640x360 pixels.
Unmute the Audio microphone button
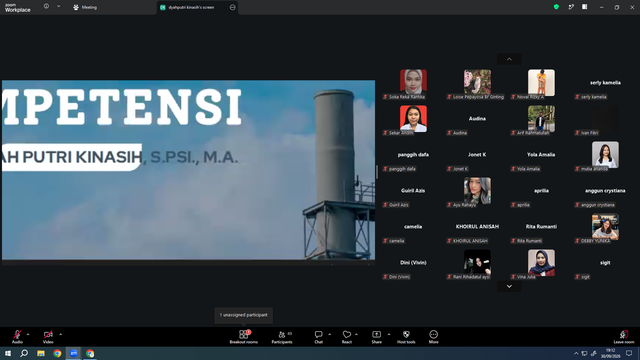(17, 337)
